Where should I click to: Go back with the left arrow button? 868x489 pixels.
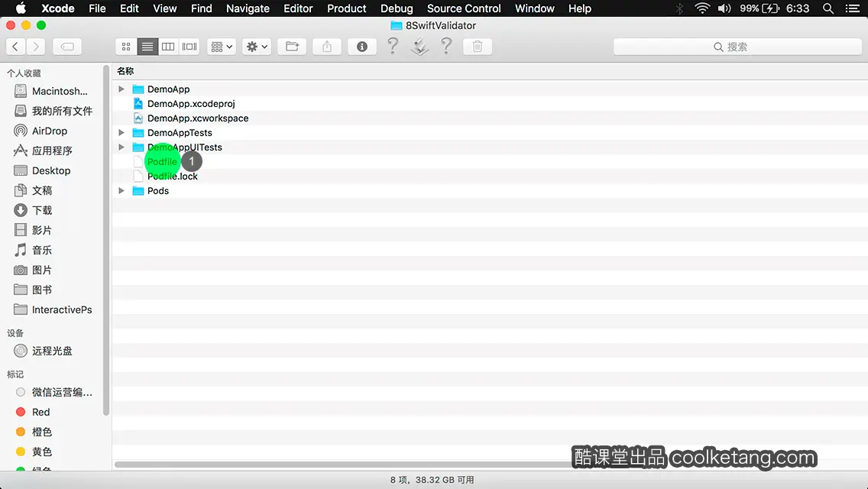click(x=15, y=47)
